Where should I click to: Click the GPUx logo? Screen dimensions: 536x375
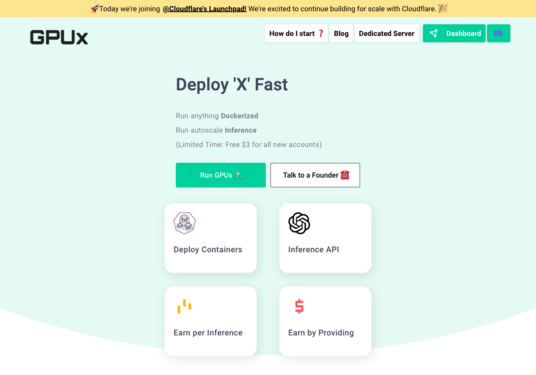coord(59,37)
